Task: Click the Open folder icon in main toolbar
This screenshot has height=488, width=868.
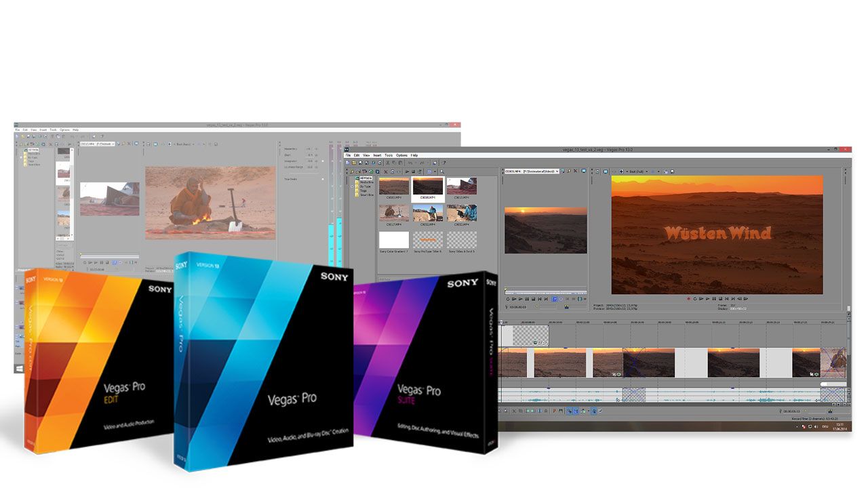Action: 353,163
